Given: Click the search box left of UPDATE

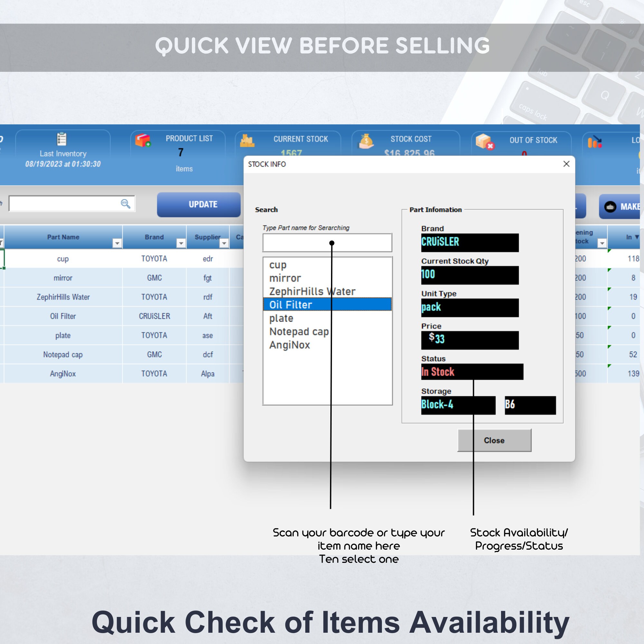Looking at the screenshot, I should (72, 204).
